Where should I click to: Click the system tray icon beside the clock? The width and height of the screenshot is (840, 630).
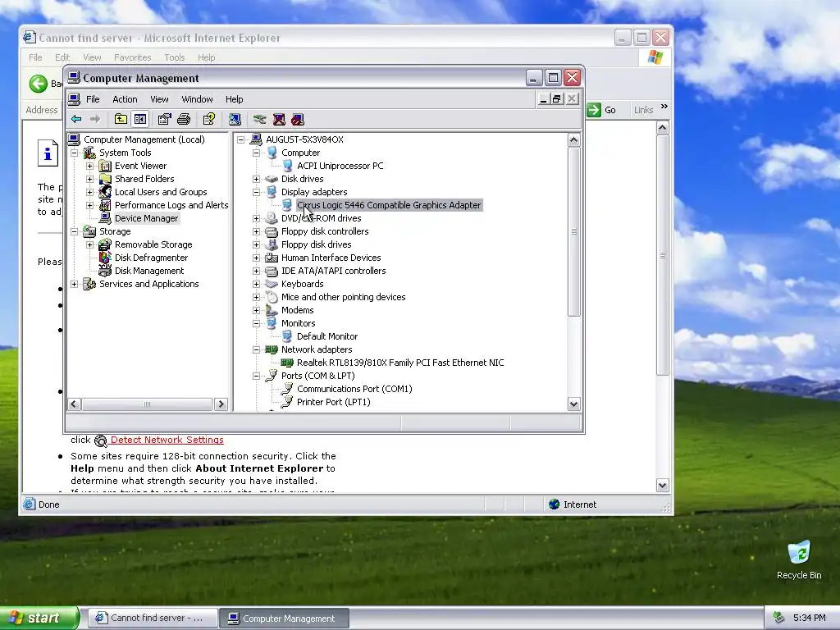[x=779, y=618]
